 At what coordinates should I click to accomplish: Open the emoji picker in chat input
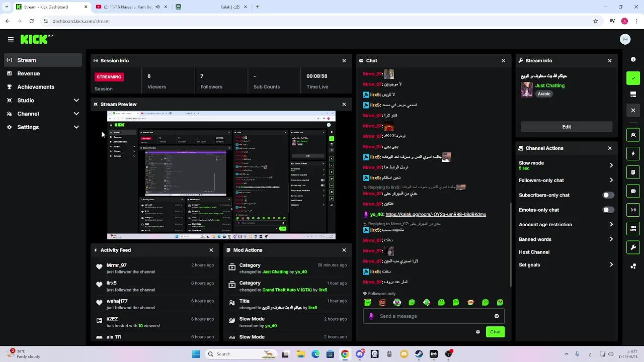point(497,316)
